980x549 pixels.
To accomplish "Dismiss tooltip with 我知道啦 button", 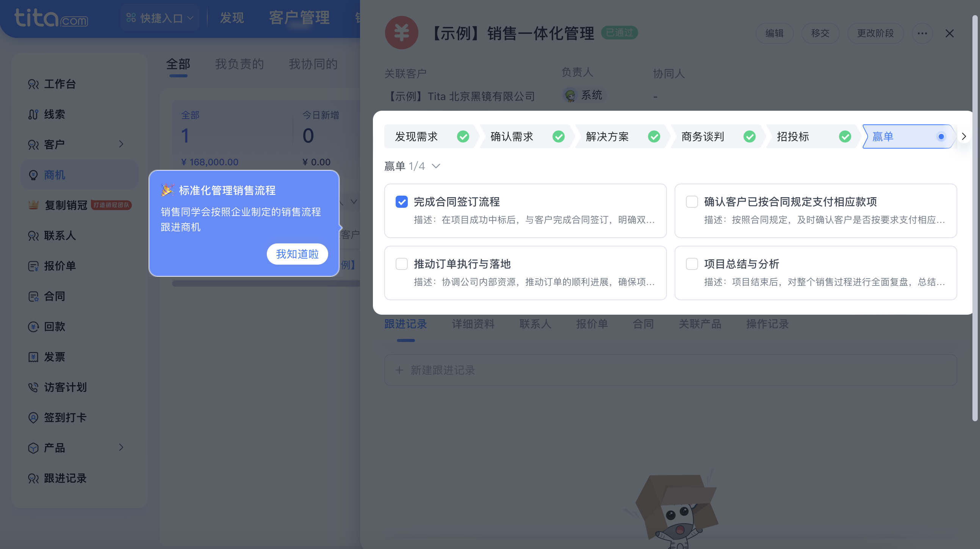I will [297, 254].
